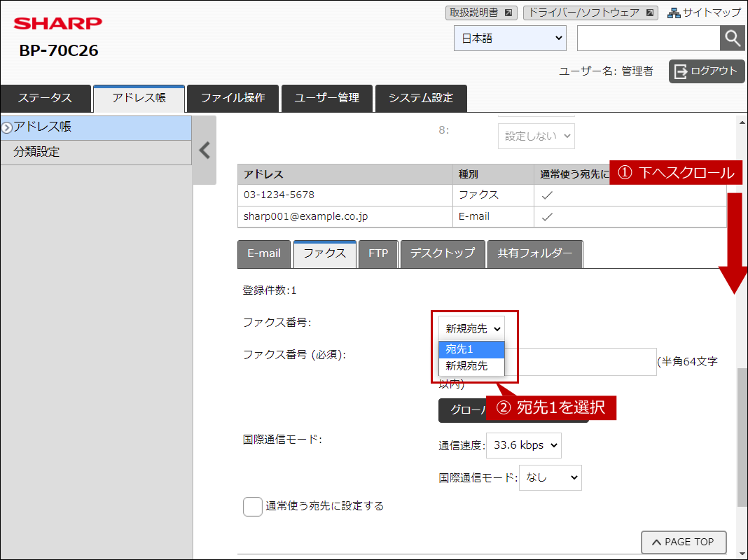Click the search text field at top

click(x=648, y=38)
